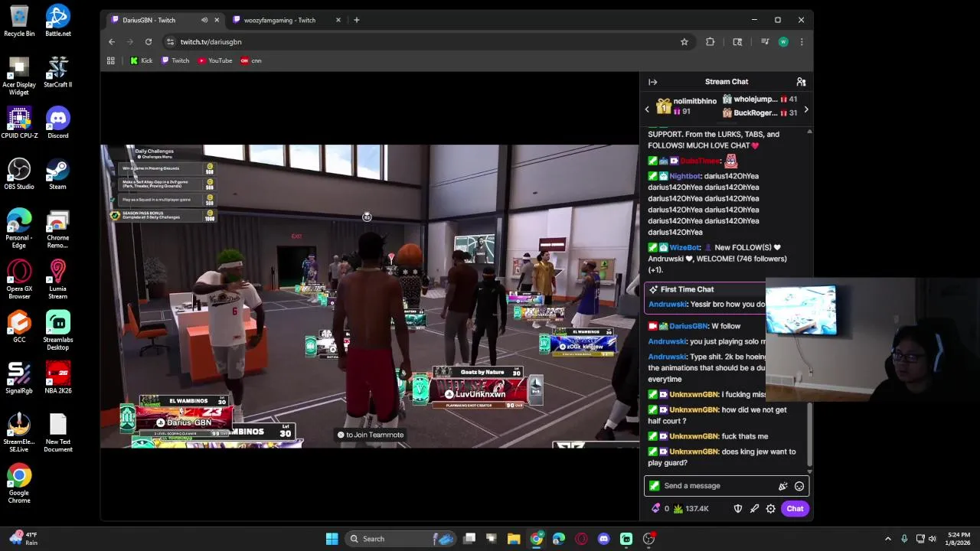The width and height of the screenshot is (980, 551).
Task: Mute the DariusGBN tab audio icon
Action: (x=204, y=20)
